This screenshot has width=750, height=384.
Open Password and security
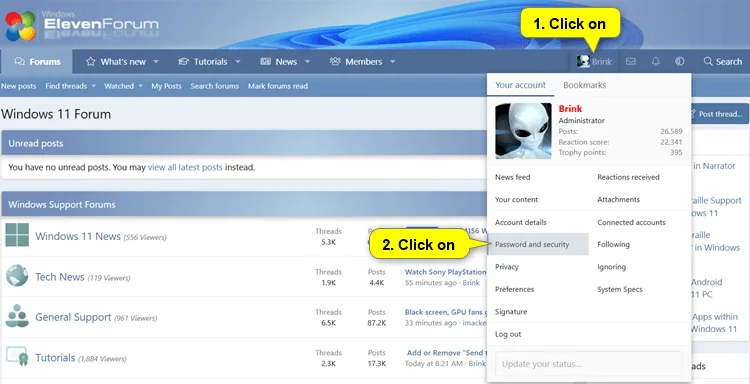click(x=538, y=244)
